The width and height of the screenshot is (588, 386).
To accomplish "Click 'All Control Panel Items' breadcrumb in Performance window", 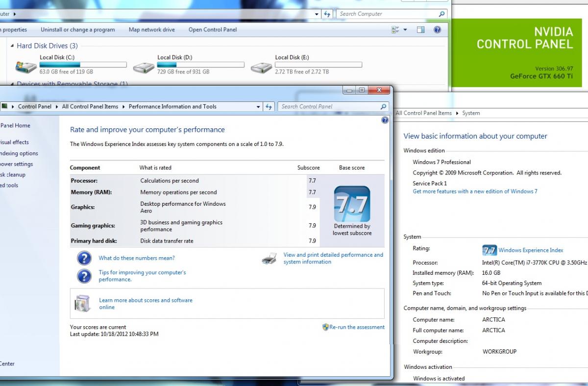I will pos(90,106).
